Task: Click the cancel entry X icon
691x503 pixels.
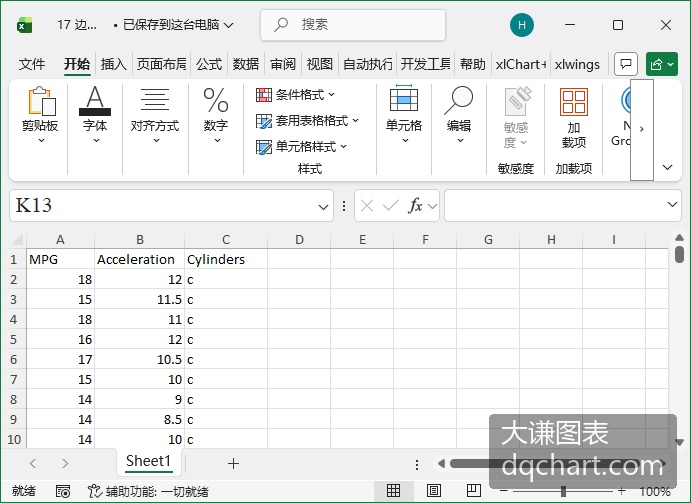Action: click(367, 205)
